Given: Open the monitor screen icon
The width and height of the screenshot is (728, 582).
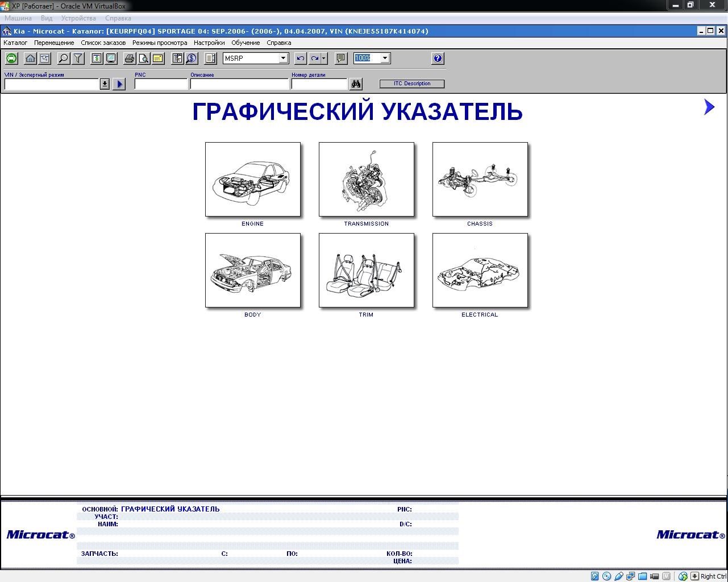Looking at the screenshot, I should [111, 58].
